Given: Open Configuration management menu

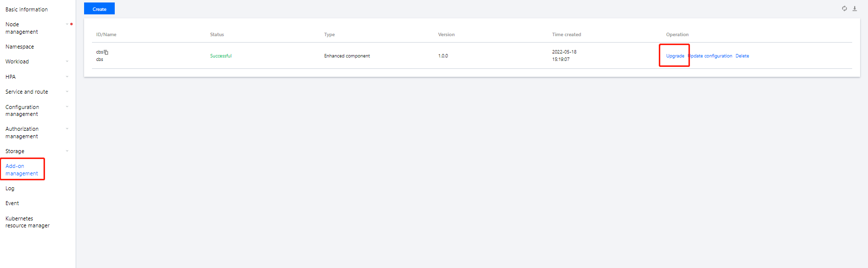Looking at the screenshot, I should 22,110.
